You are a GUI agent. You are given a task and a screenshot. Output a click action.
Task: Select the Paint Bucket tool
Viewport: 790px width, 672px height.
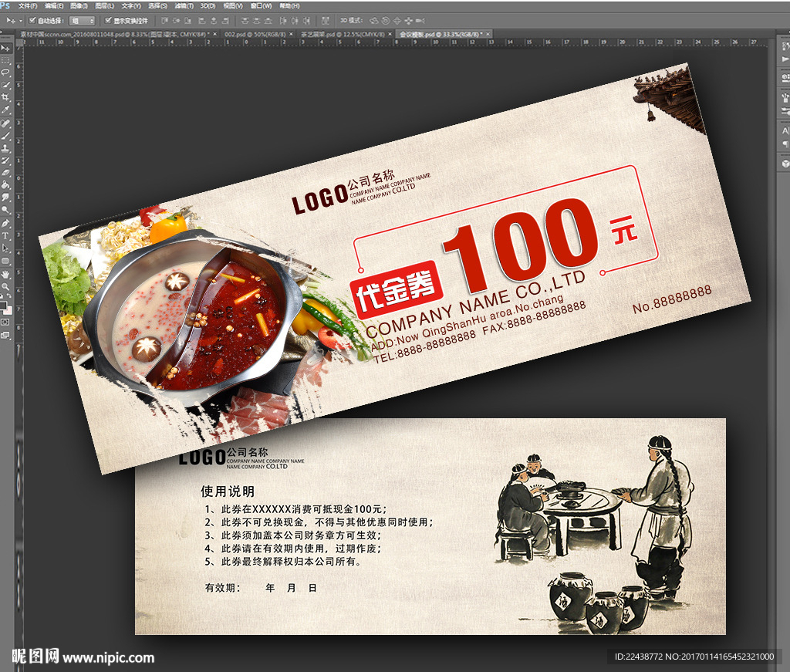click(5, 185)
